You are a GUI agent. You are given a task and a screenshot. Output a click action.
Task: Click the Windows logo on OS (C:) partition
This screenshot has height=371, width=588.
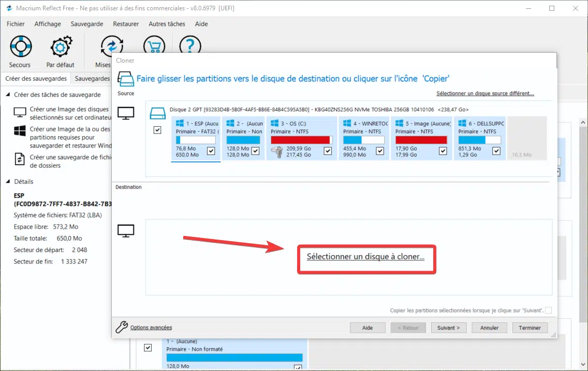[x=275, y=123]
